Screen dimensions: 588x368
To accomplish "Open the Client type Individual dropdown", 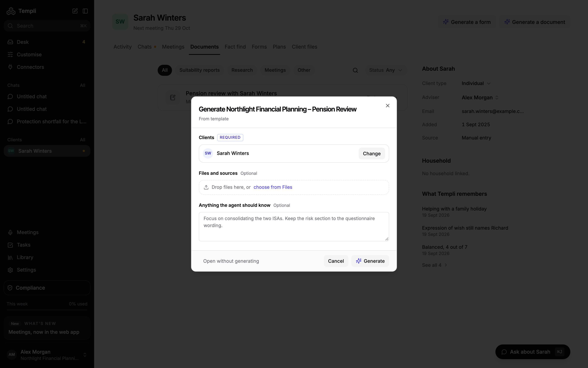I will click(476, 84).
